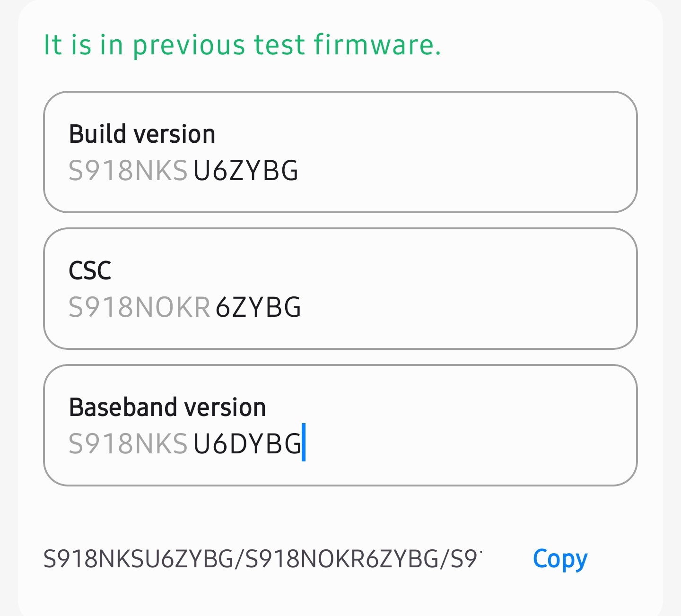Click the gray S918NKS prefix in Baseband version
This screenshot has height=616, width=681.
pos(128,444)
